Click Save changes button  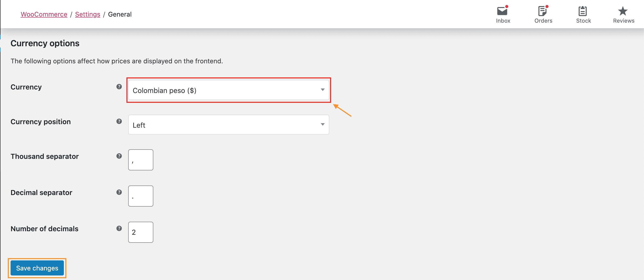tap(36, 268)
